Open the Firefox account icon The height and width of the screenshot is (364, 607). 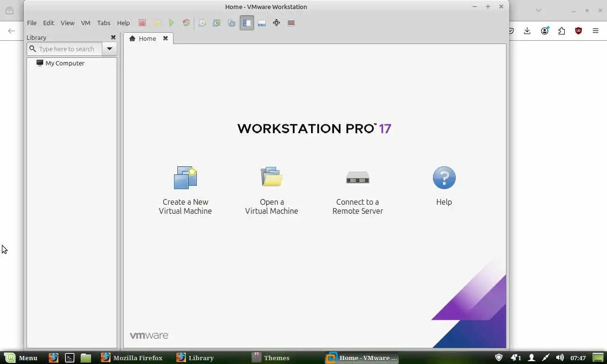coord(545,31)
